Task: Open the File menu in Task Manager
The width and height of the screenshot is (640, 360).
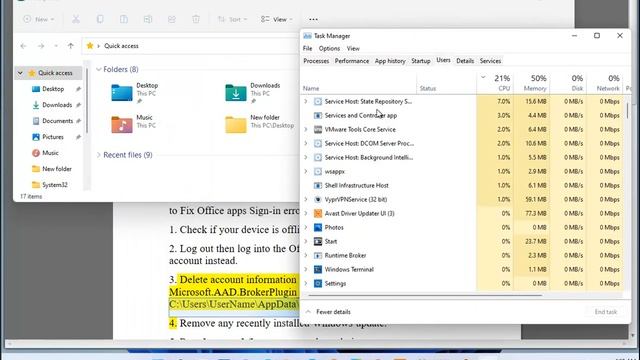Action: pos(307,48)
